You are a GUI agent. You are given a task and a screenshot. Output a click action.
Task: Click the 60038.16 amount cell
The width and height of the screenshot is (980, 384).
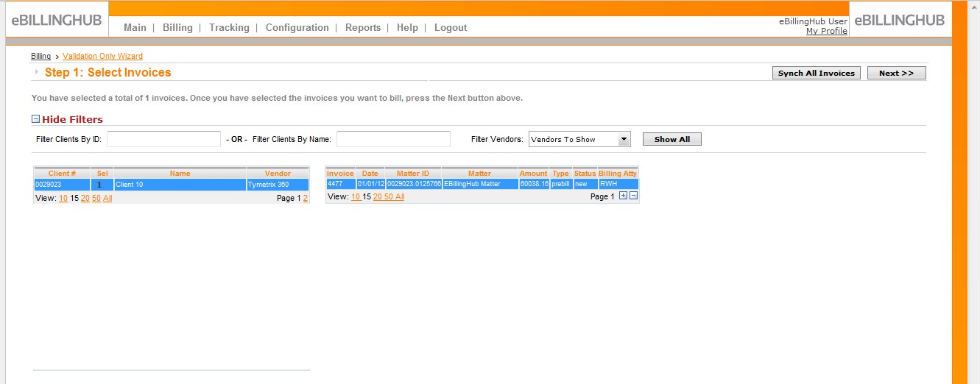(534, 184)
